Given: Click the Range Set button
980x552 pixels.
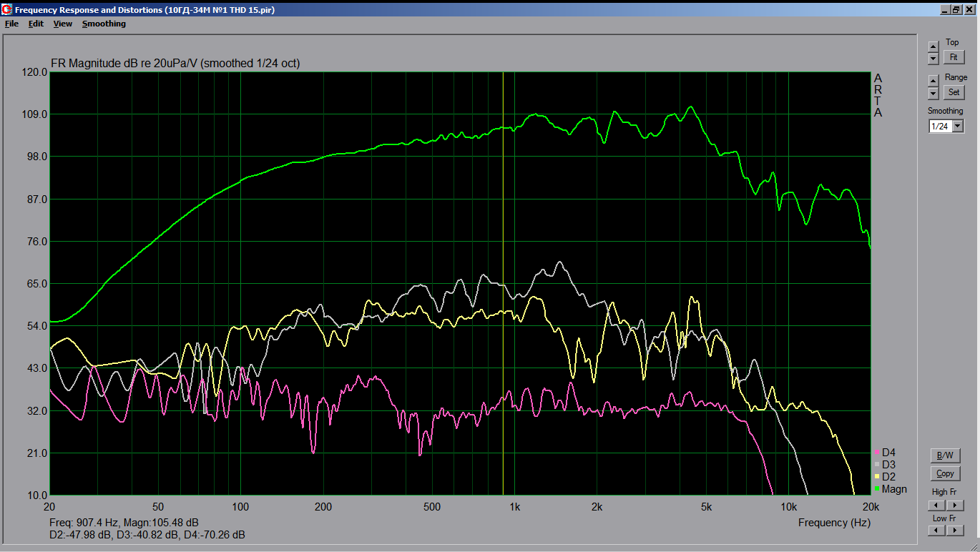Looking at the screenshot, I should click(x=954, y=92).
